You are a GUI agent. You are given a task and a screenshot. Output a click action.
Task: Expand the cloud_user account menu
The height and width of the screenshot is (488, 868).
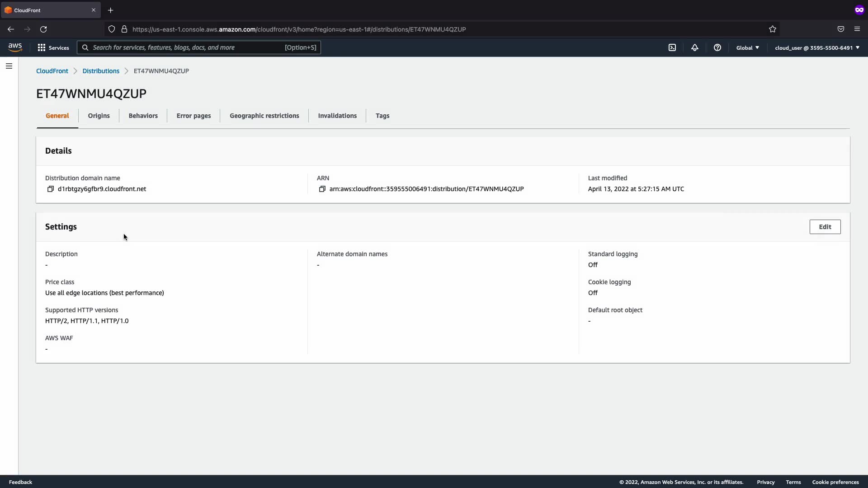pos(817,47)
